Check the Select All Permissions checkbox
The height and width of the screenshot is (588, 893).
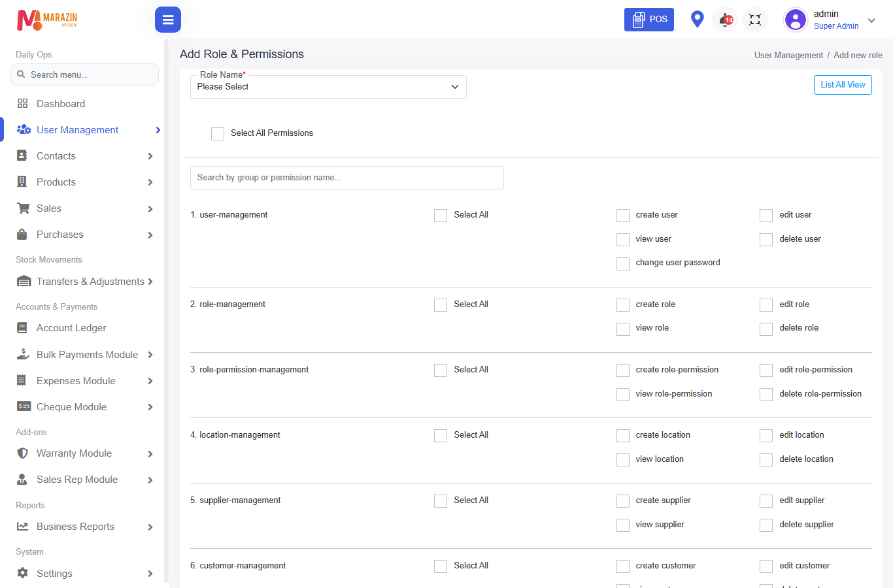click(218, 133)
